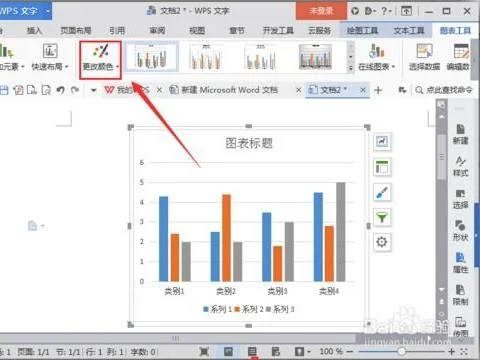Click the horizontal scrollbar at bottom

pos(176,338)
